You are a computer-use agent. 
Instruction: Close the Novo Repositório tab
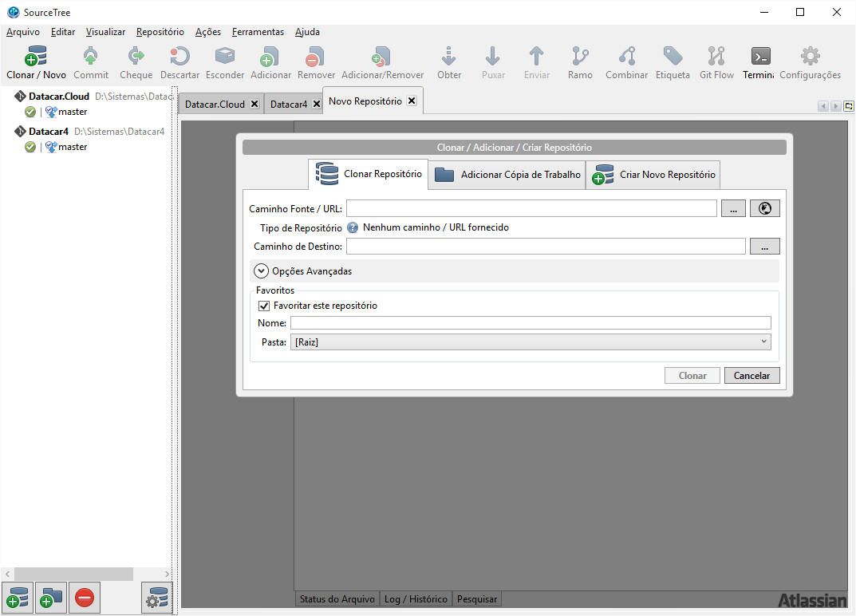tap(412, 101)
